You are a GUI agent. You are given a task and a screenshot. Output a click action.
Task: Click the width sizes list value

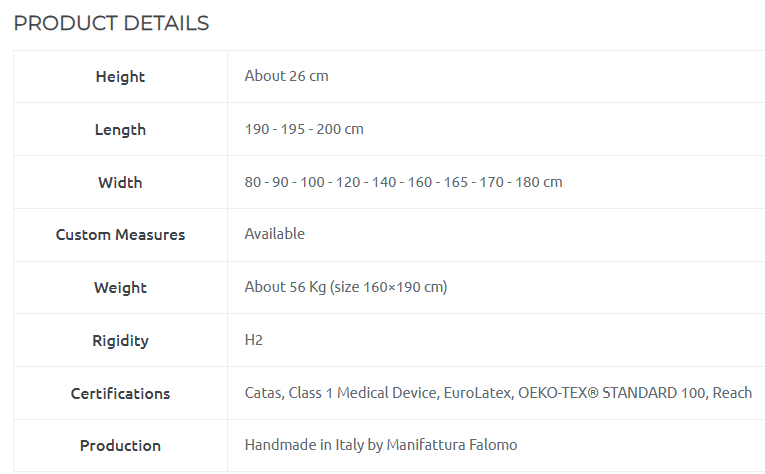click(403, 182)
